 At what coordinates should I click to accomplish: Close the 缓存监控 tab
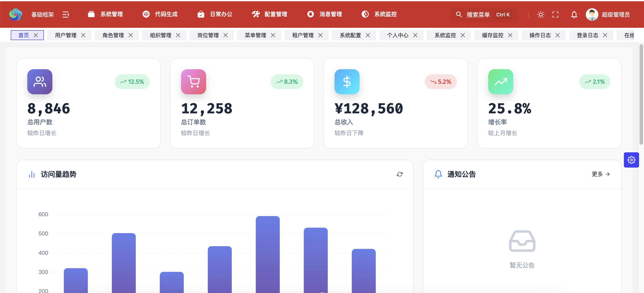click(x=510, y=35)
